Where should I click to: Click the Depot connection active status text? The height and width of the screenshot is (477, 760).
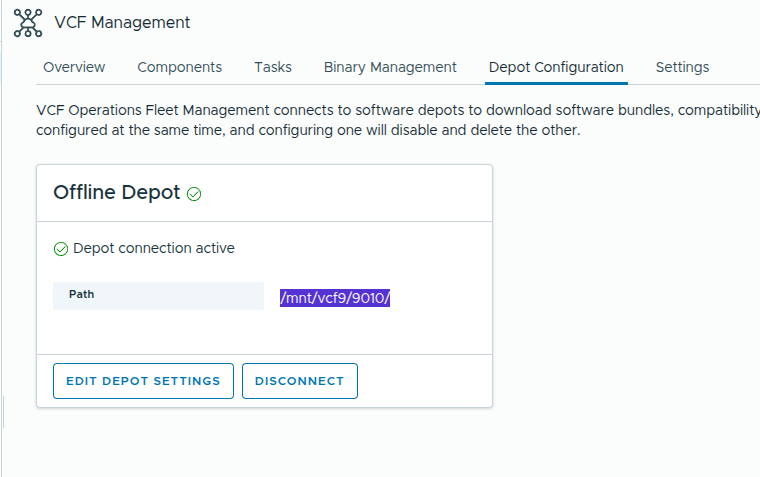click(x=153, y=248)
